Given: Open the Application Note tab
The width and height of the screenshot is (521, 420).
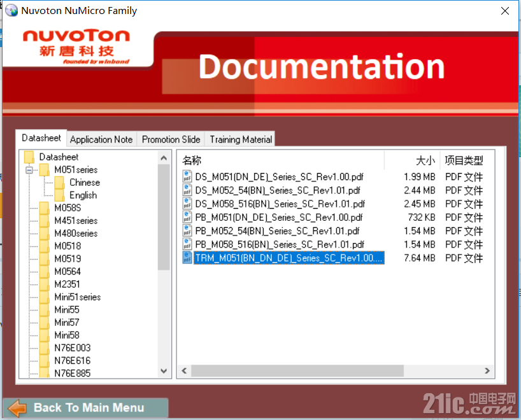Looking at the screenshot, I should [x=101, y=139].
